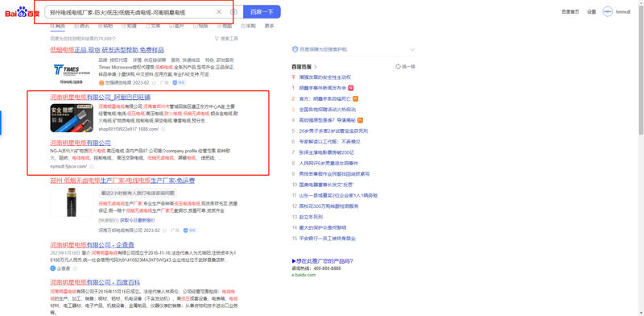The image size is (644, 316).
Task: Open 河南明星电缆有限公司 - 企查查 result
Action: tap(93, 244)
